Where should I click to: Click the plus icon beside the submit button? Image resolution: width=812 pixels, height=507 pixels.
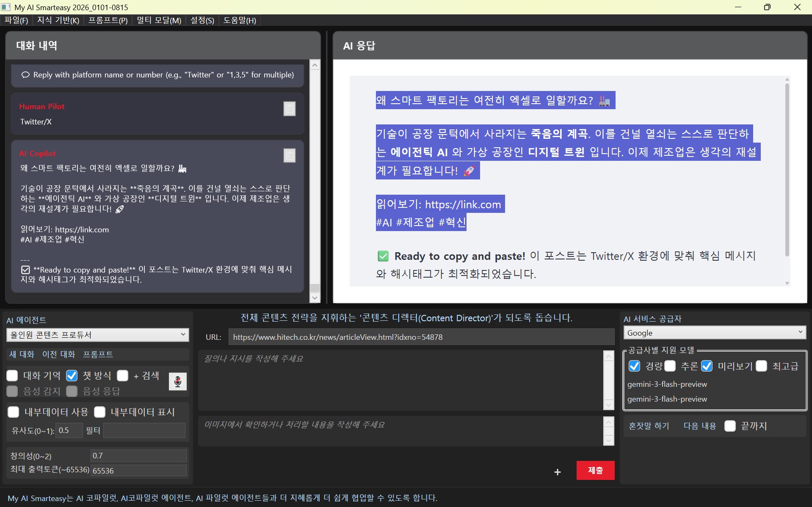(x=557, y=472)
